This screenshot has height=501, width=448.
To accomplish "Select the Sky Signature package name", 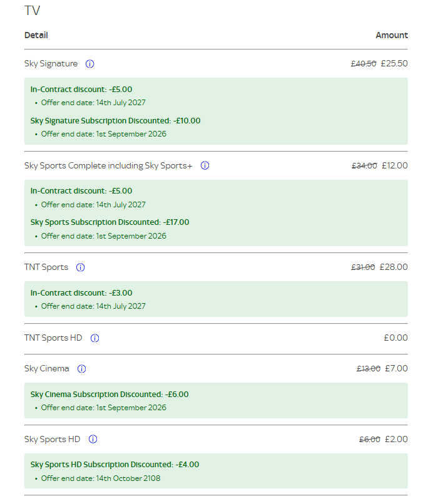I will pos(51,64).
